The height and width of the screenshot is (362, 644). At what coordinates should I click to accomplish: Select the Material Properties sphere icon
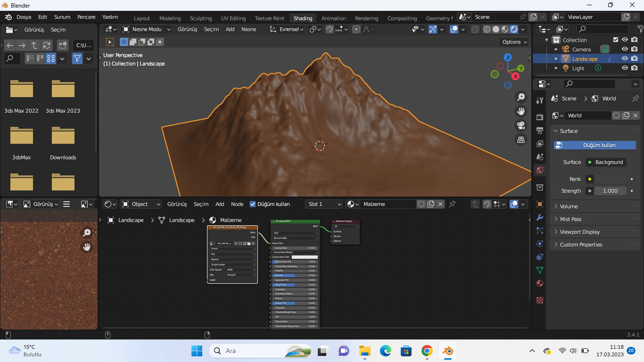click(540, 283)
